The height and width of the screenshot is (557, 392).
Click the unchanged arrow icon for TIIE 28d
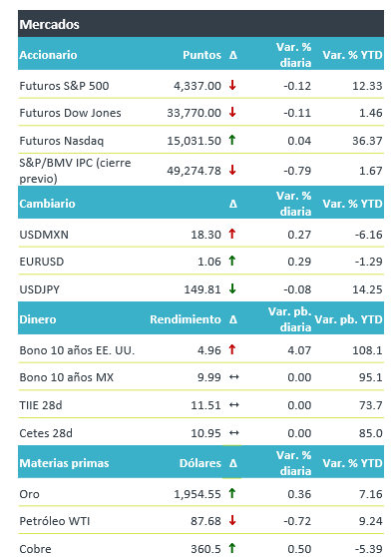tap(234, 404)
